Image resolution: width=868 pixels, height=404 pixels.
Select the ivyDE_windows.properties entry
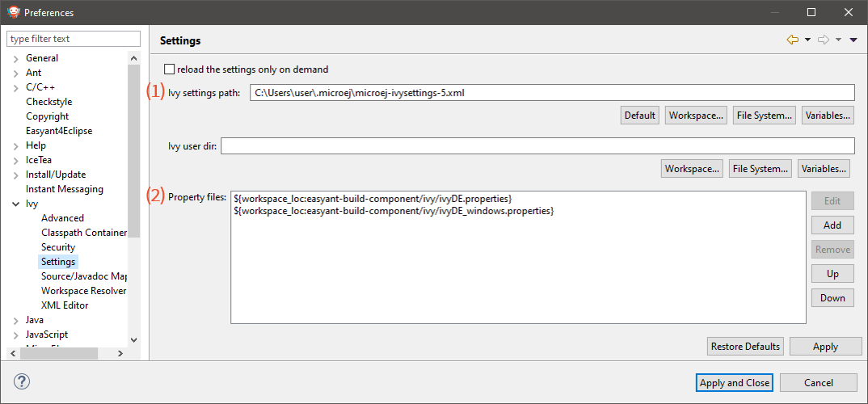[394, 211]
